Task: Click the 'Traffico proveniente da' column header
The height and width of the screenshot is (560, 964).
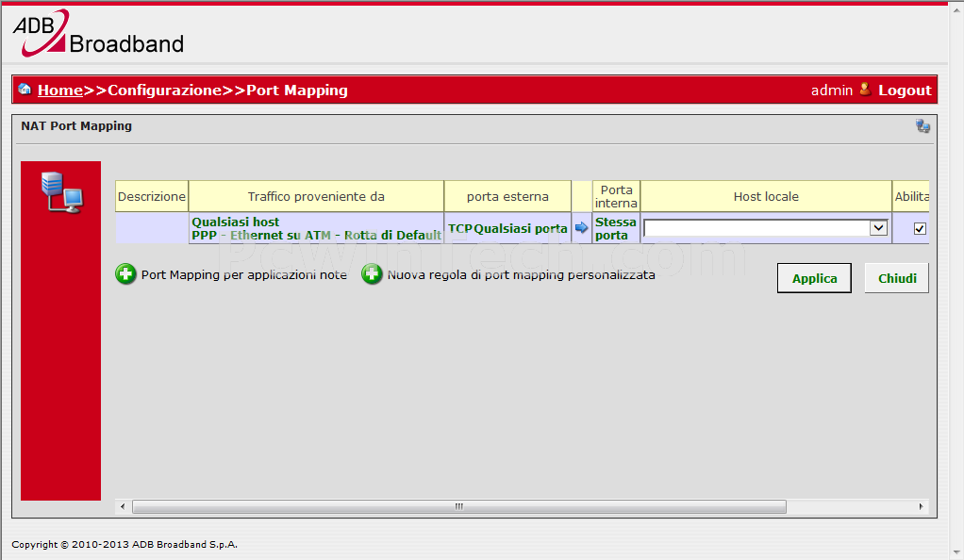Action: point(316,197)
